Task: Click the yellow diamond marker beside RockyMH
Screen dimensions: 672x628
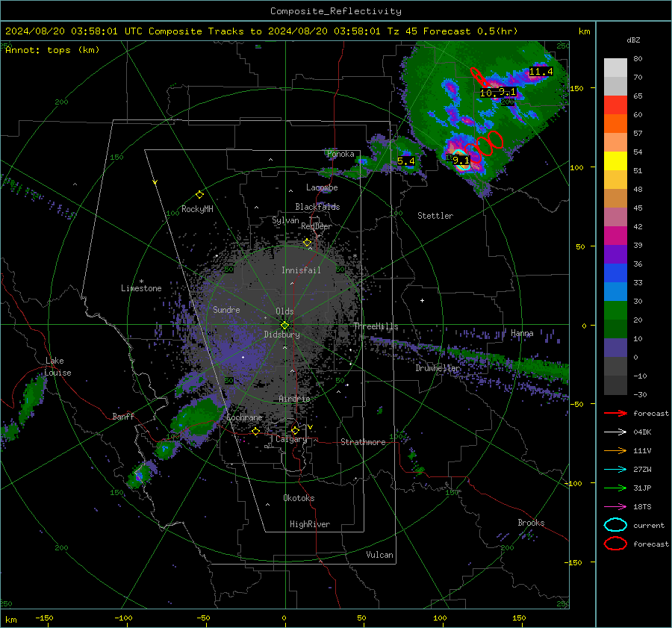Action: pos(199,195)
